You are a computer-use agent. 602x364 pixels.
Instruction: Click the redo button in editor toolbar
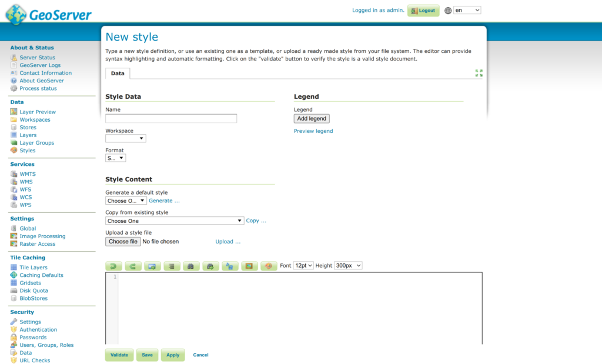(133, 266)
